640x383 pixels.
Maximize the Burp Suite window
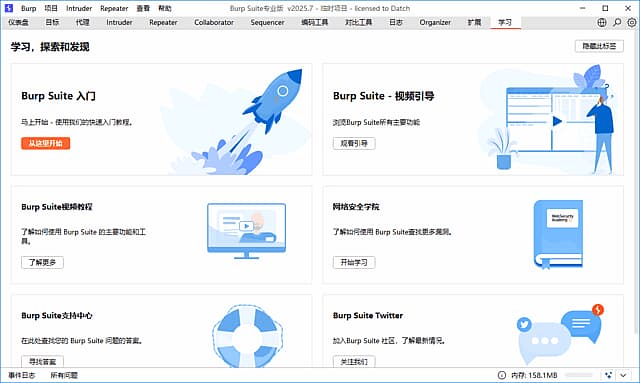click(x=605, y=8)
